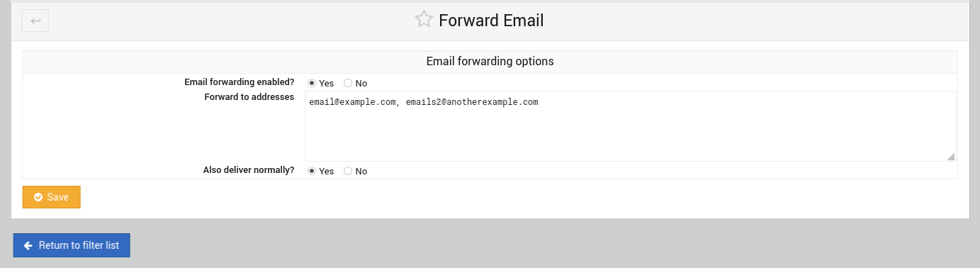Click inside the Forward to addresses text area

(631, 126)
